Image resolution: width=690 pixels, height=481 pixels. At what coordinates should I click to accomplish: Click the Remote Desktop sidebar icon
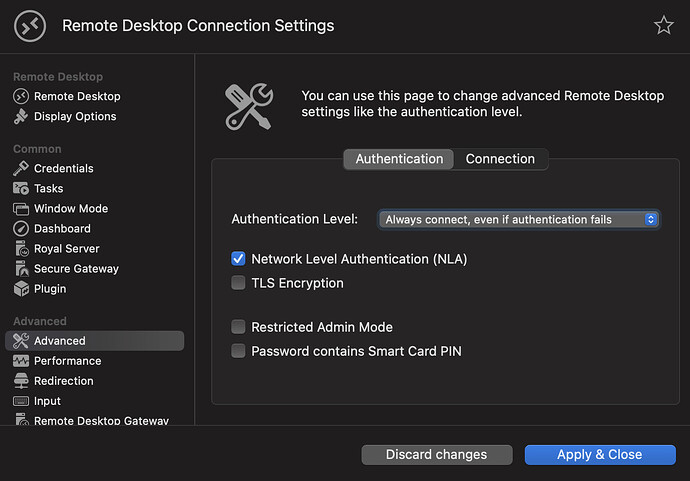click(x=21, y=97)
